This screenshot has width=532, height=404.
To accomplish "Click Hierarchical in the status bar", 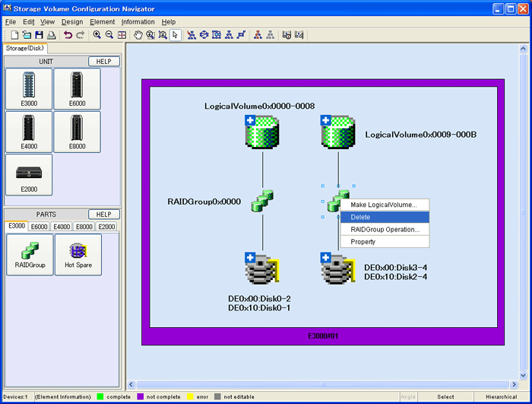I will pos(501,397).
